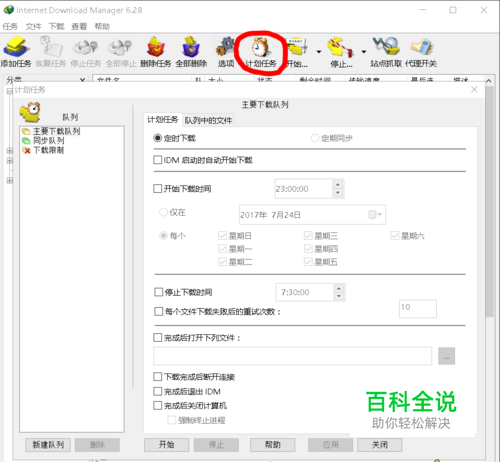This screenshot has width=500, height=462.
Task: Expand the arrow next to 停止... queue button
Action: [x=364, y=52]
